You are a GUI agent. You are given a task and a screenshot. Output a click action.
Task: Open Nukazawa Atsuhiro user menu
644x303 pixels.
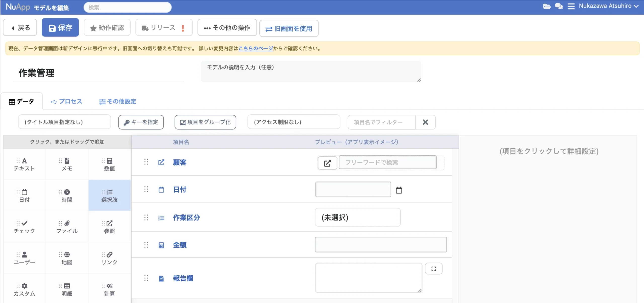pos(608,6)
